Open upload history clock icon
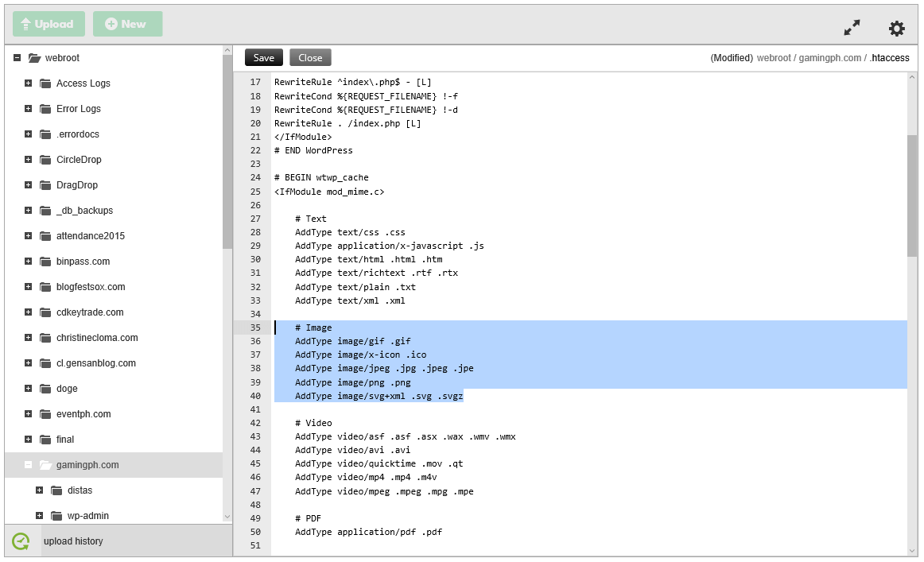924x562 pixels. pyautogui.click(x=21, y=541)
